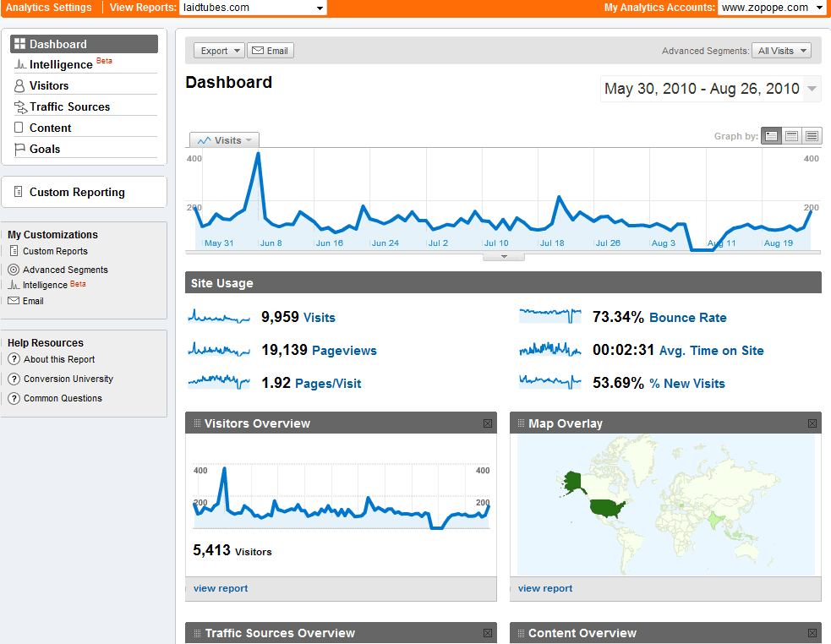
Task: Open the All Visits segments dropdown
Action: (782, 51)
